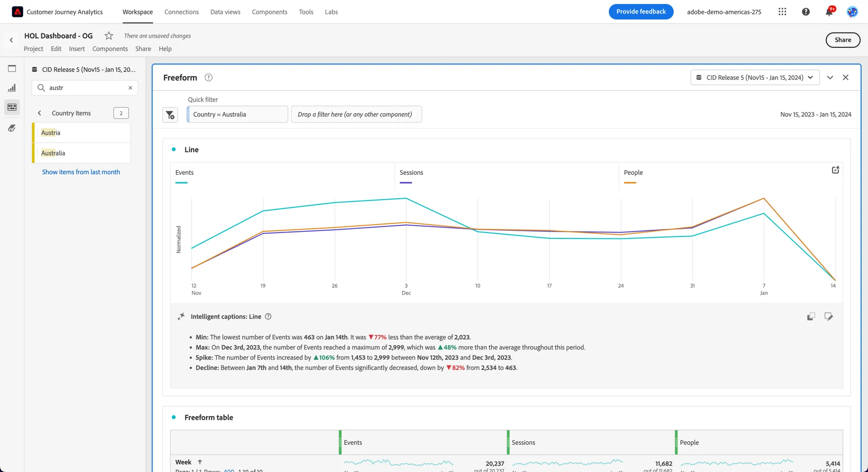Screen dimensions: 868x472
Task: Click the component search field
Action: point(85,88)
